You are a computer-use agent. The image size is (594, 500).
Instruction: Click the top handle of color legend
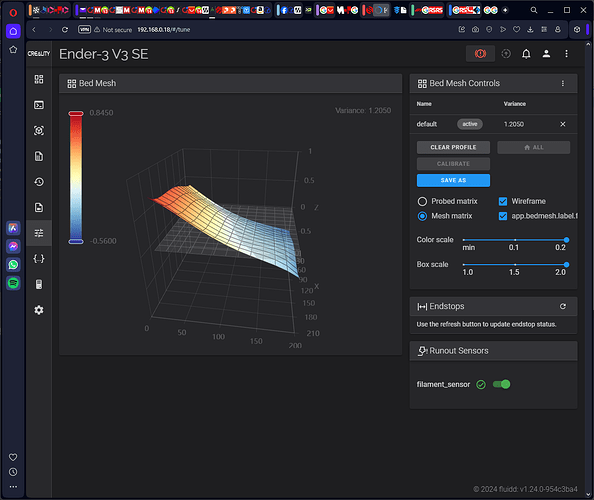point(76,113)
